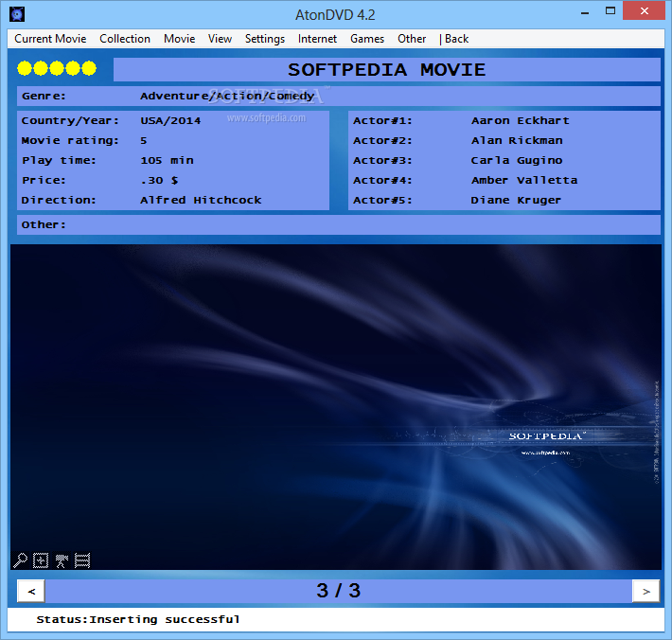Click the play time value 105 min
The width and height of the screenshot is (672, 640).
click(167, 160)
